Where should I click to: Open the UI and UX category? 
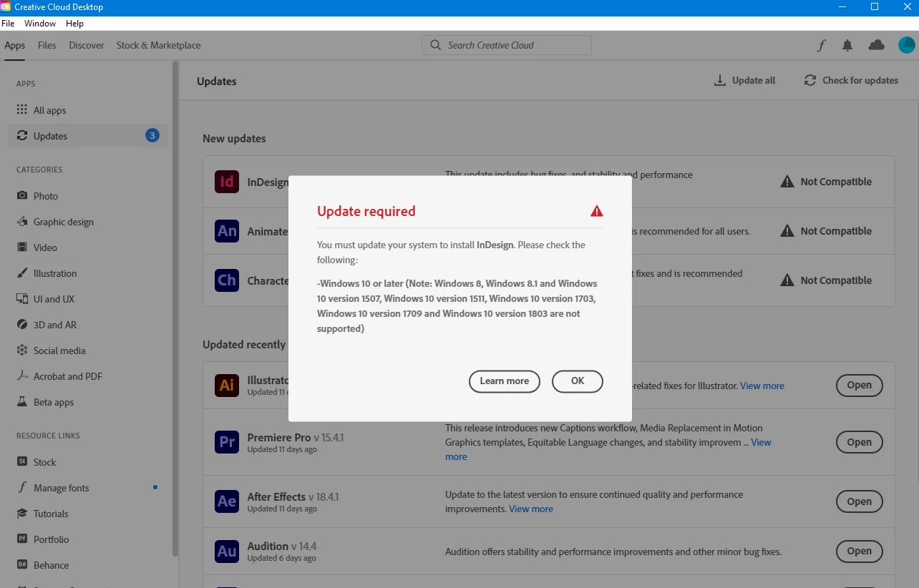88,299
